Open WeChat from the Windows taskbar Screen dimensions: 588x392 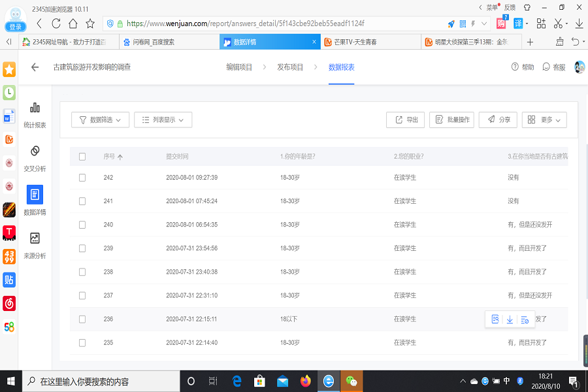(351, 381)
